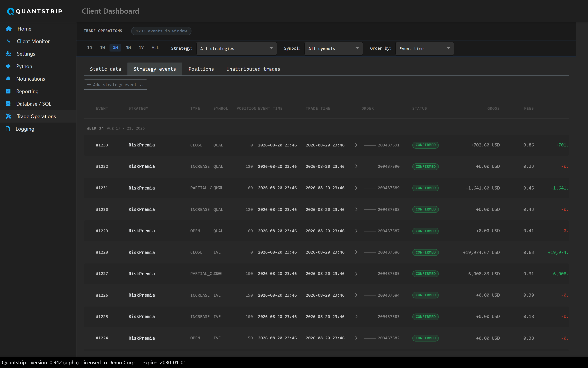The height and width of the screenshot is (368, 588).
Task: Click gross value +1,641.60 USD
Action: pyautogui.click(x=483, y=188)
